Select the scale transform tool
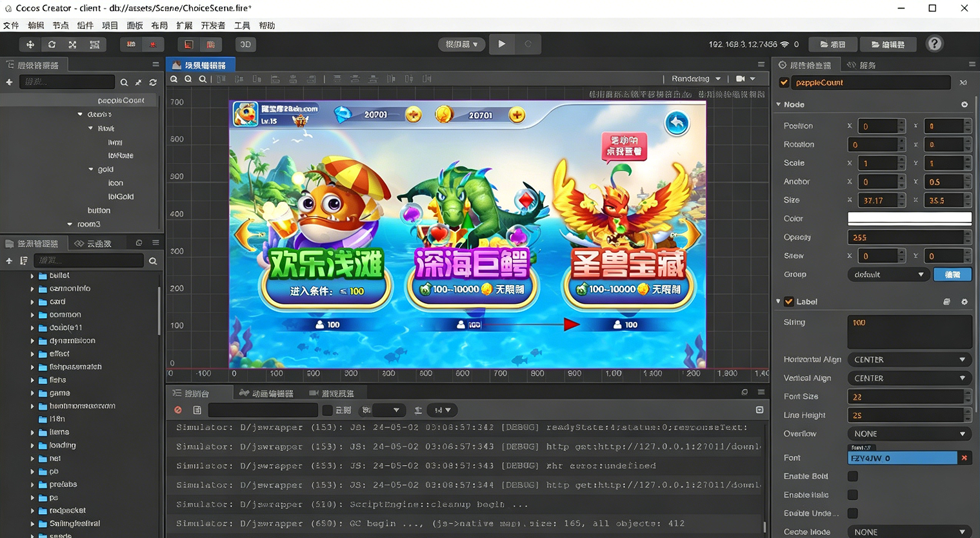 coord(73,45)
